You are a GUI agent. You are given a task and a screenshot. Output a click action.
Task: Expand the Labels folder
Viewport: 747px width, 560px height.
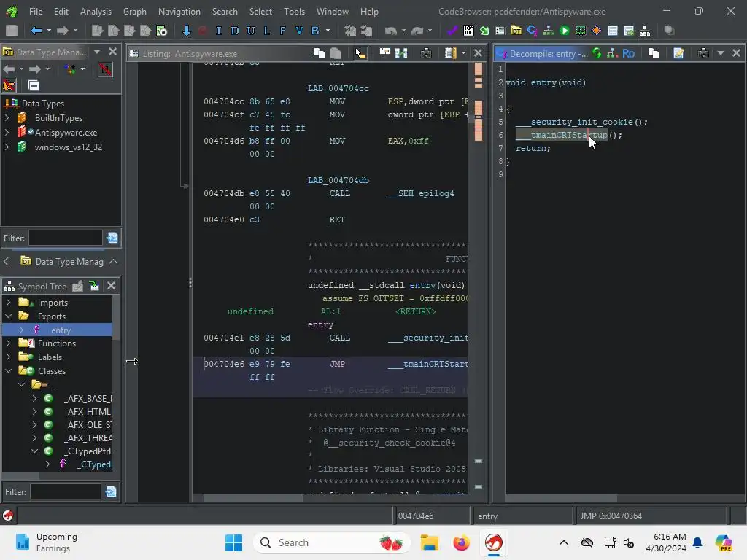tap(8, 357)
